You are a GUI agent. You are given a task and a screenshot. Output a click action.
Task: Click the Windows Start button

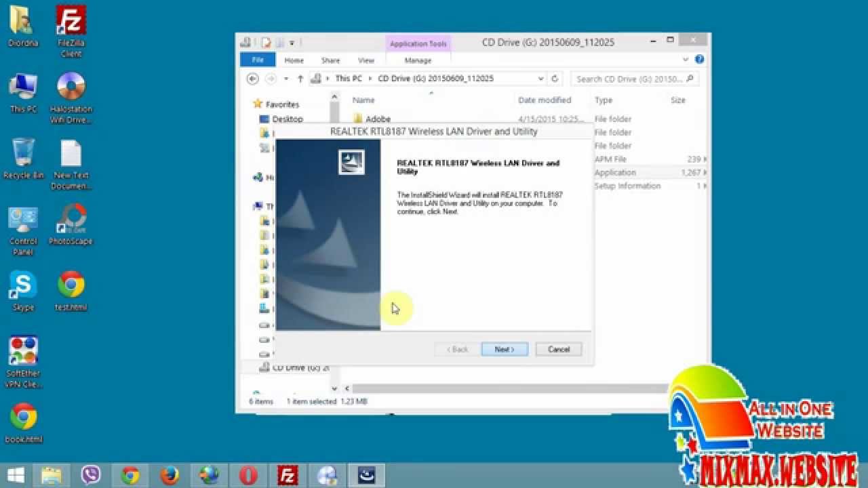tap(16, 475)
